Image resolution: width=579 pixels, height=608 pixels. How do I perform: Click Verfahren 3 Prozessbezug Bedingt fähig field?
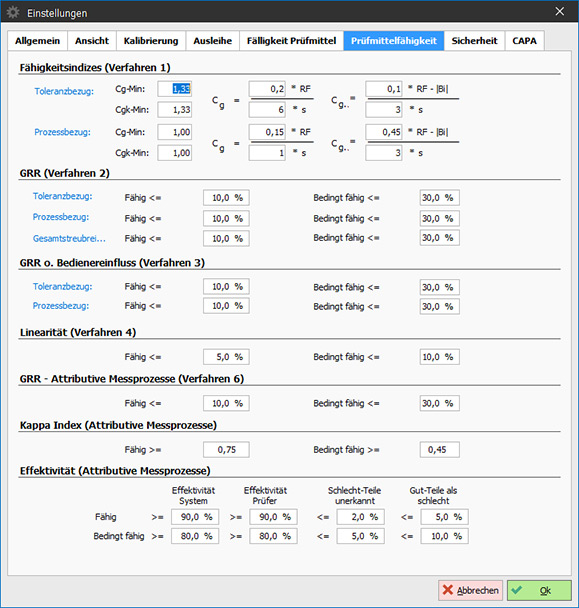pos(440,306)
